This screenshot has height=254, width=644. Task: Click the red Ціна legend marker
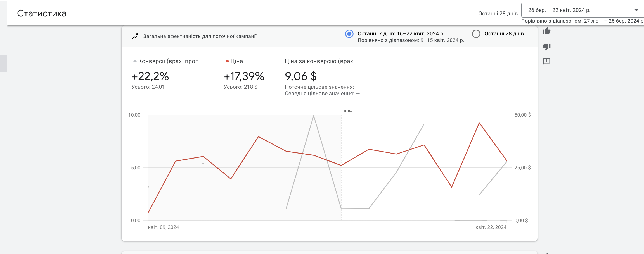click(227, 61)
